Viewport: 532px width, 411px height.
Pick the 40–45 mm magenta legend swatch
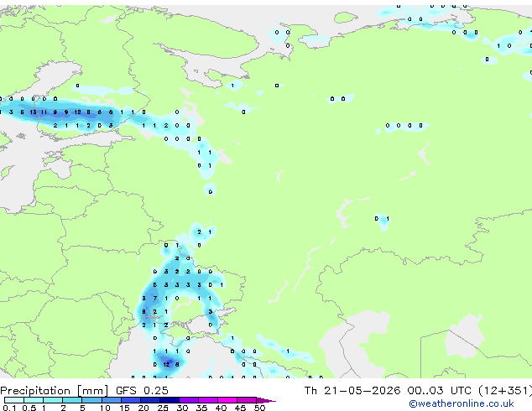(227, 400)
